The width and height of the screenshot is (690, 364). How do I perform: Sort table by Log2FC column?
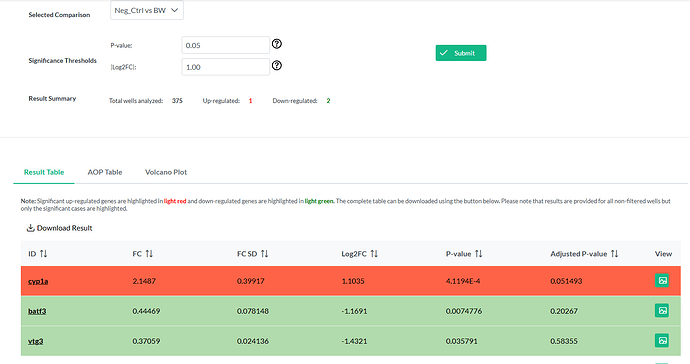tap(374, 254)
